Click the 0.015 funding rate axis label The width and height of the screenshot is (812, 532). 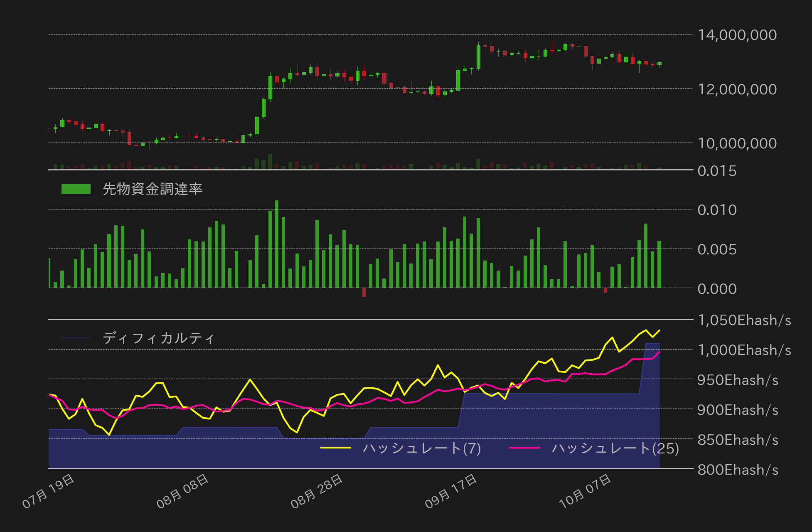tap(717, 171)
